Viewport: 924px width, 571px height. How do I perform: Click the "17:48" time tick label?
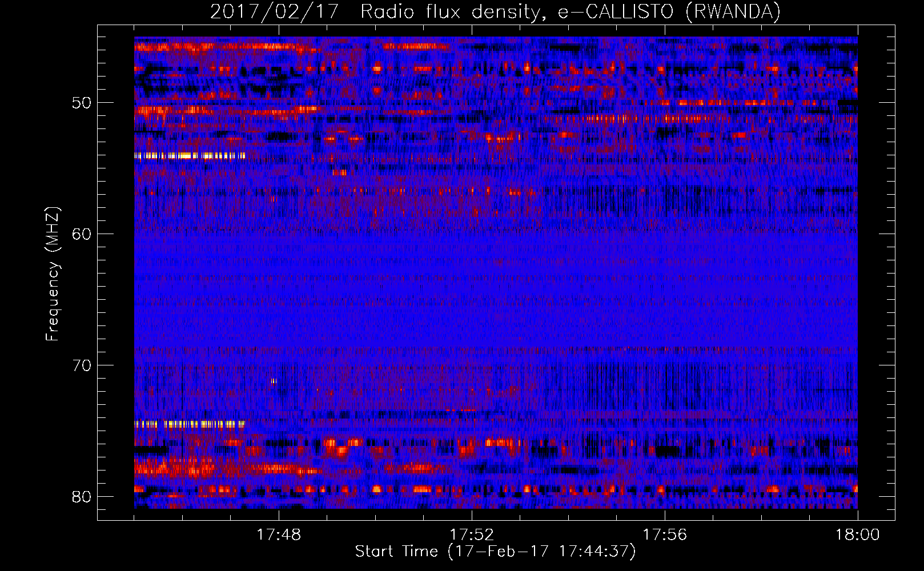click(x=279, y=535)
